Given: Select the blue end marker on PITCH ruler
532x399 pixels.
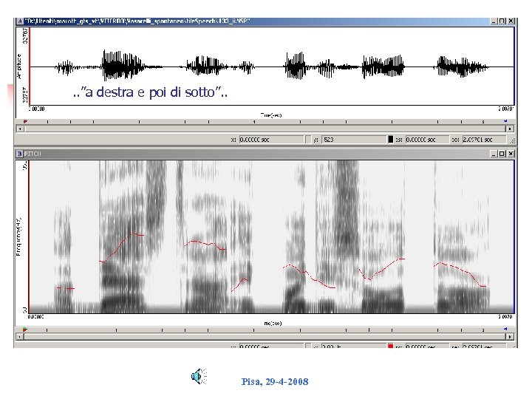Looking at the screenshot, I should point(505,329).
